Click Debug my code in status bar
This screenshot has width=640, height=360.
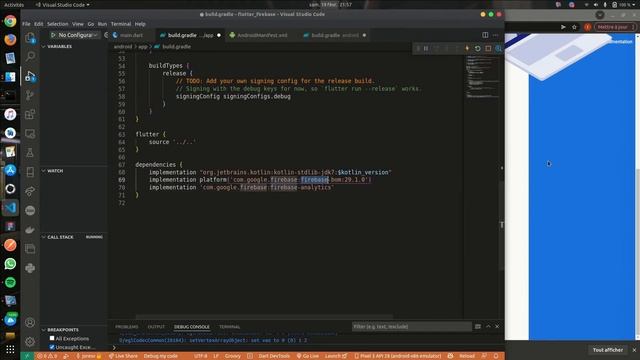point(160,356)
